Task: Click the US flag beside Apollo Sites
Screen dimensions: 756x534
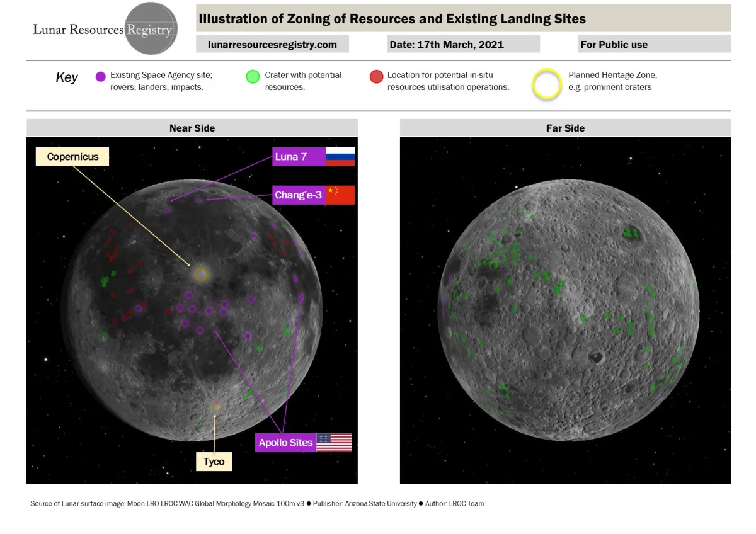Action: 335,442
